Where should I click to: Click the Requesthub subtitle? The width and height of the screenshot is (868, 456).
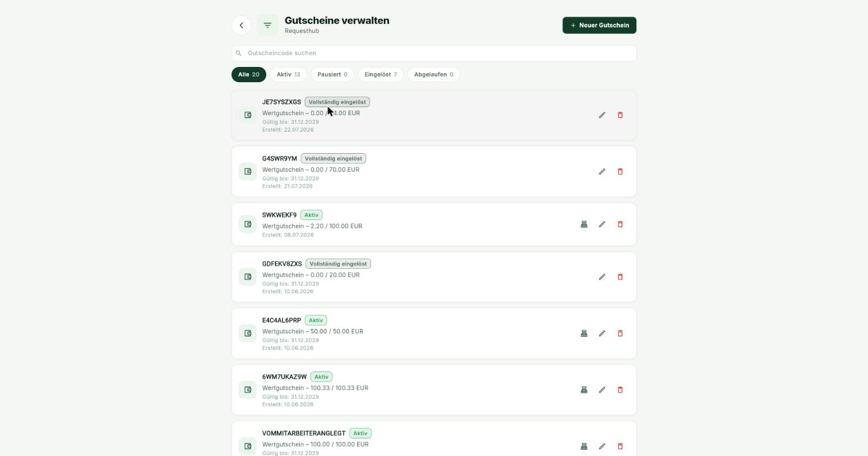pyautogui.click(x=302, y=31)
